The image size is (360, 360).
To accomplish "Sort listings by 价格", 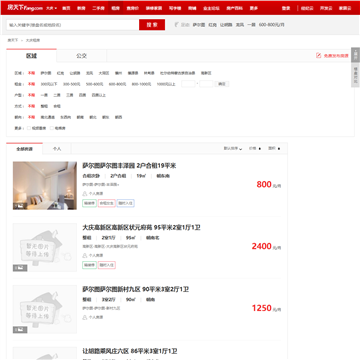I will 255,149.
